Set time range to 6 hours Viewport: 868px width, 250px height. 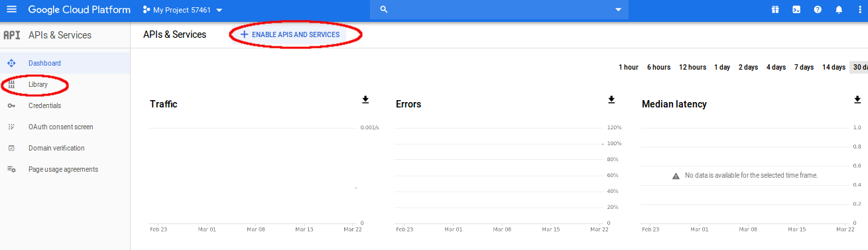coord(658,67)
